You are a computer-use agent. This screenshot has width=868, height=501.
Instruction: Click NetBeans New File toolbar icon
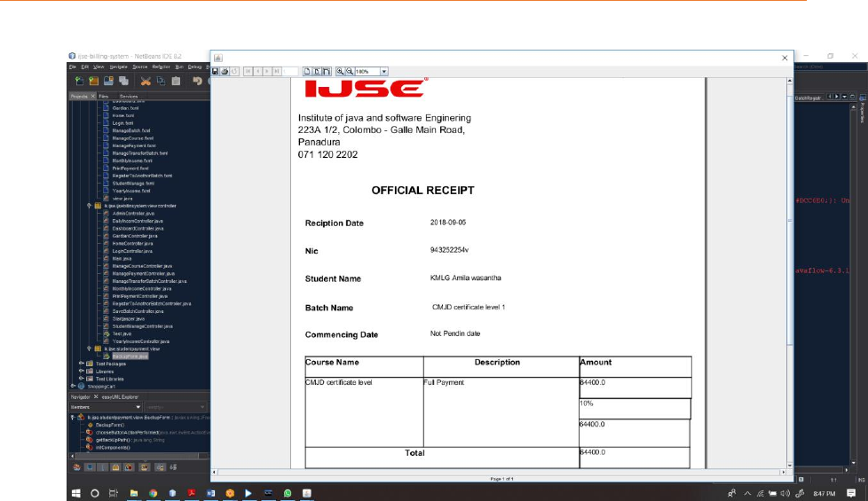(x=79, y=82)
